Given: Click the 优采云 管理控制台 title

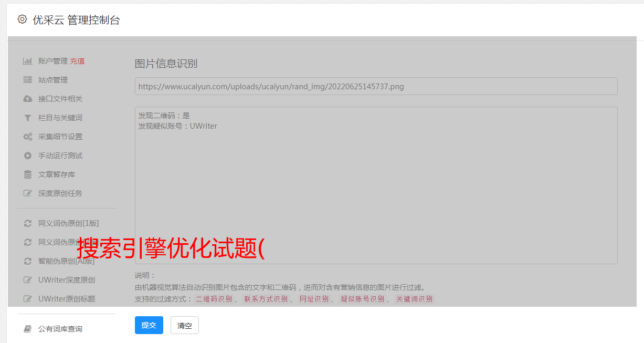Looking at the screenshot, I should click(76, 20).
